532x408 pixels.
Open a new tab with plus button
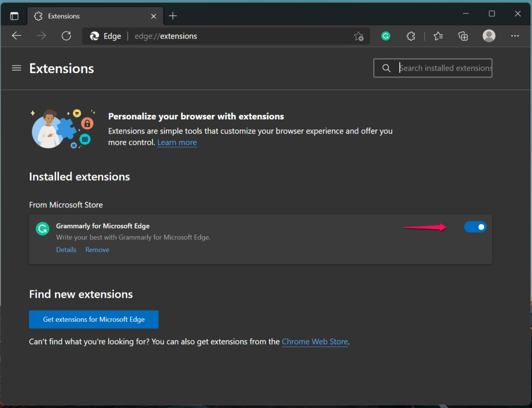172,16
